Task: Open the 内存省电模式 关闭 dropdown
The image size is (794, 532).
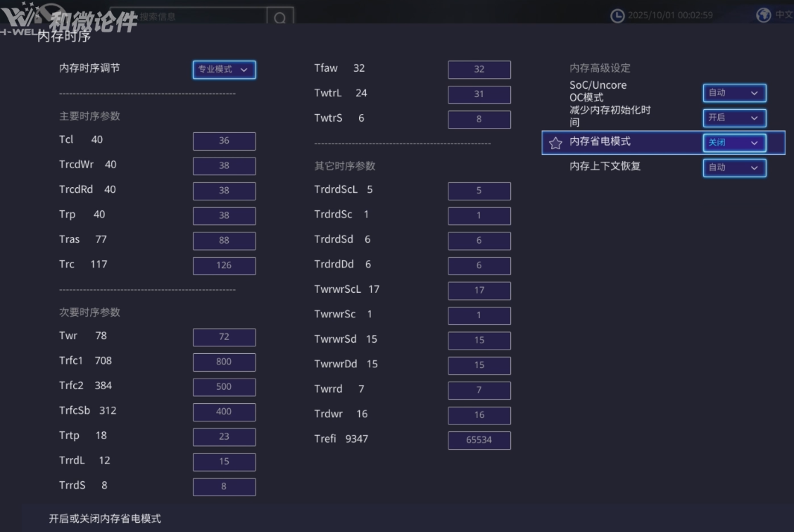Action: (x=734, y=143)
